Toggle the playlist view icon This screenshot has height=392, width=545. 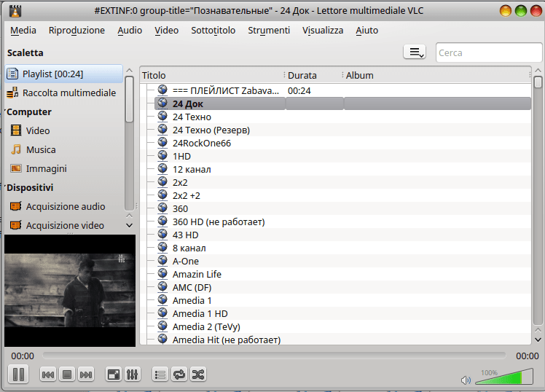click(x=160, y=375)
